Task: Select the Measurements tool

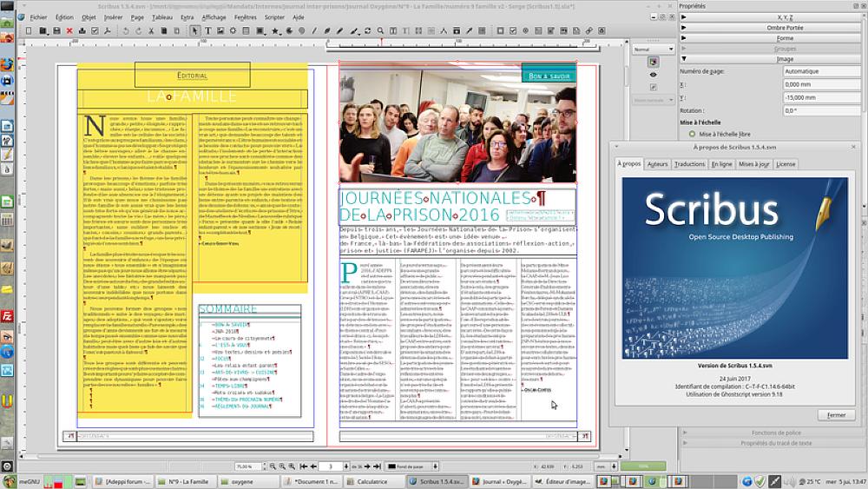Action: tap(444, 31)
